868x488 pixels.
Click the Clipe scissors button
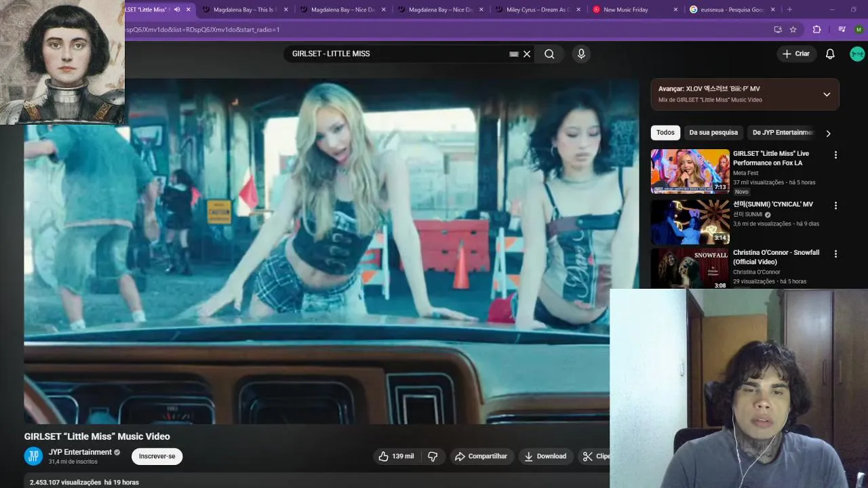595,456
